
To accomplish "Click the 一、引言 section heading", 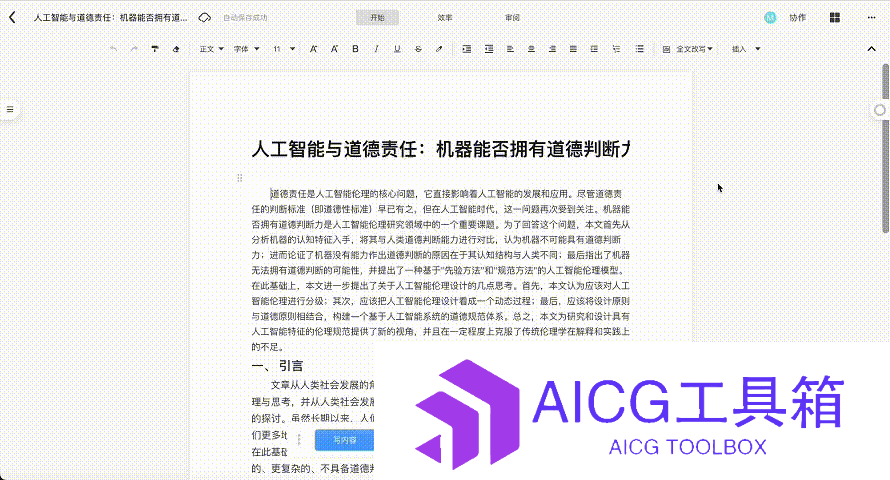I will pos(278,366).
